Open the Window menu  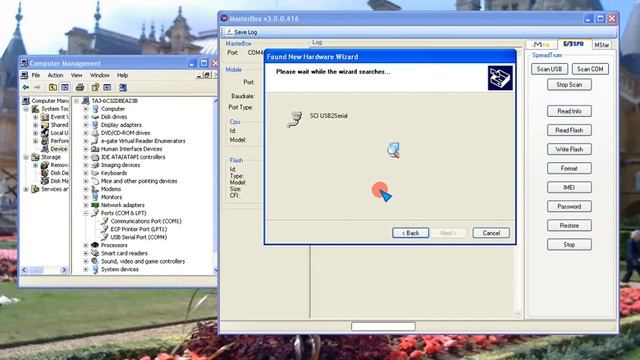click(100, 75)
